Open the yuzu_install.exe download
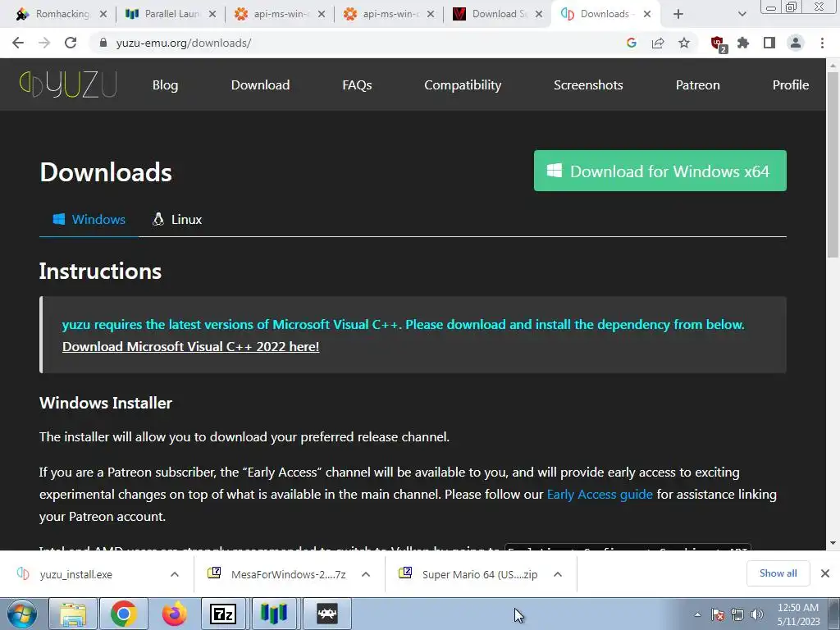Screen dimensions: 840x630 pyautogui.click(x=76, y=574)
